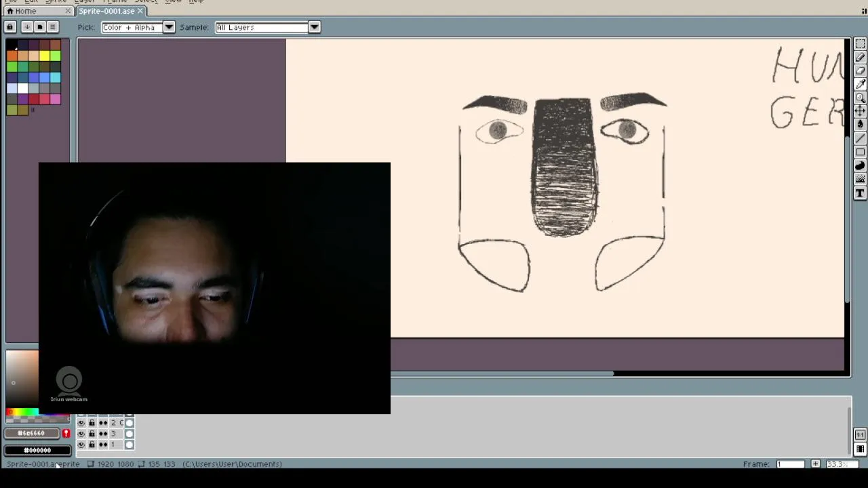Select the Zoom tool
Image resolution: width=868 pixels, height=488 pixels.
(860, 98)
